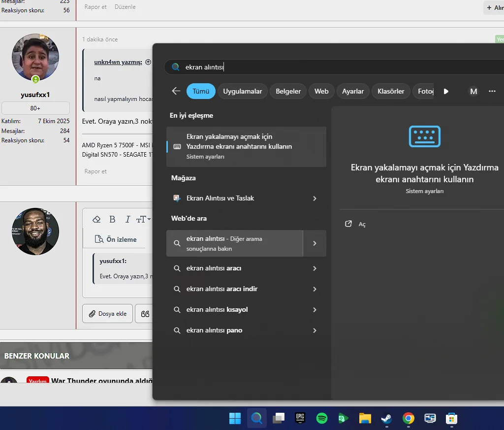The width and height of the screenshot is (504, 430).
Task: Open Spotify from the taskbar
Action: coord(322,419)
